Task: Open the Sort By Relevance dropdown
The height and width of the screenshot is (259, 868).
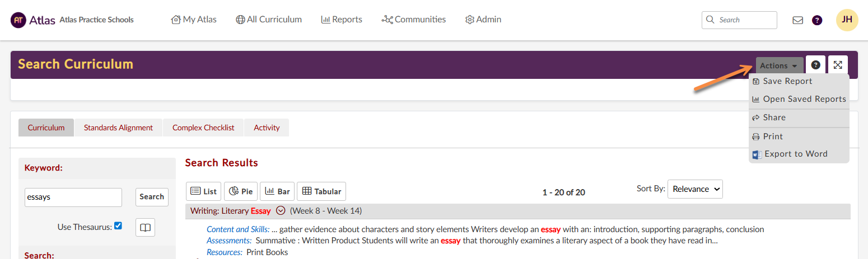Action: tap(694, 189)
